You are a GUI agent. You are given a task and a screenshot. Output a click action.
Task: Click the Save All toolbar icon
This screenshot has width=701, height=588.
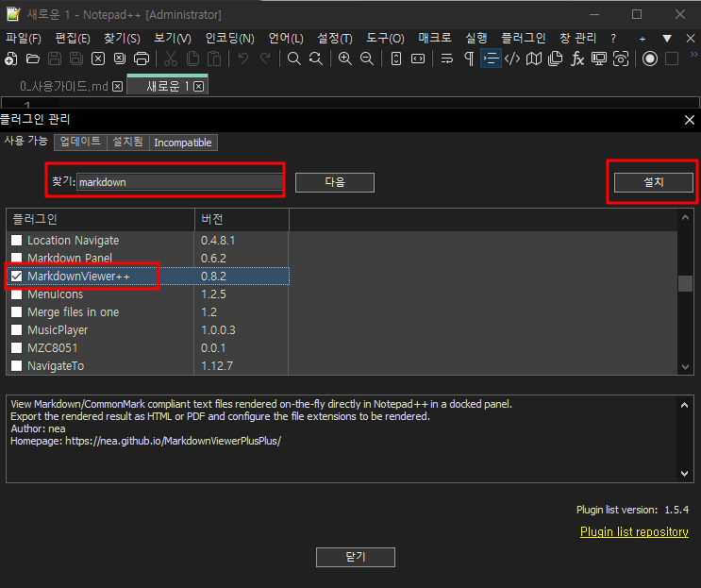pos(76,59)
